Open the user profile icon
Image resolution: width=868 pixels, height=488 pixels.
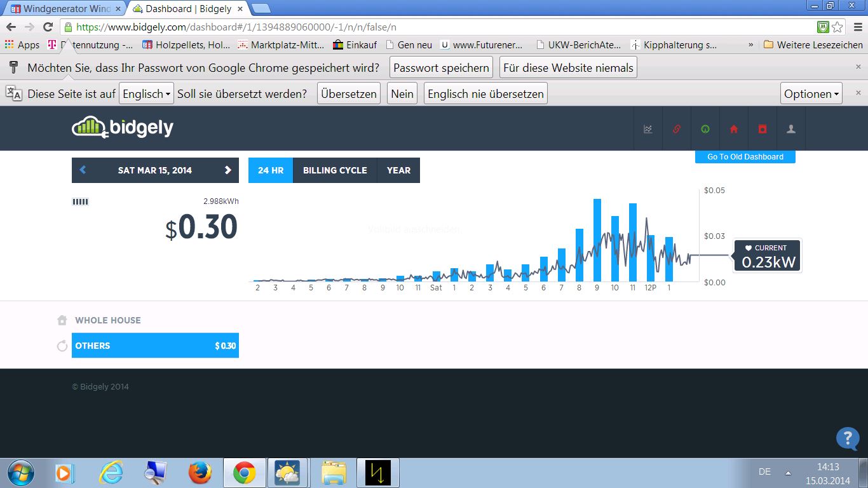[x=791, y=129]
